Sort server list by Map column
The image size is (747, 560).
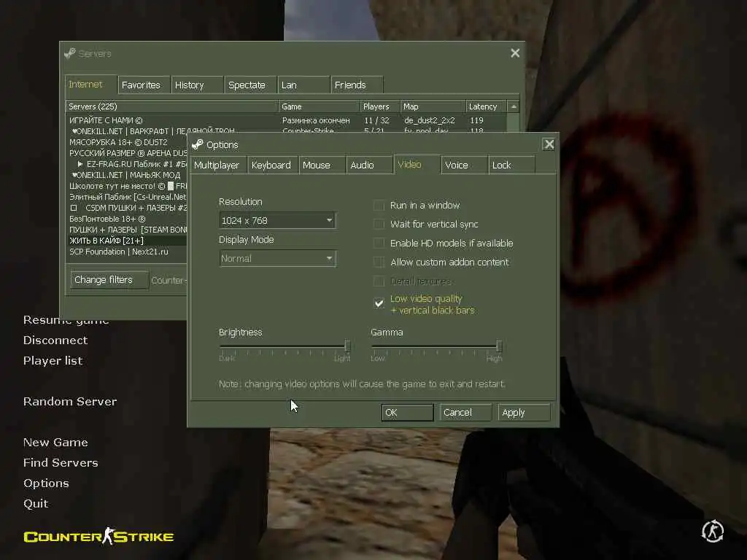coord(432,106)
